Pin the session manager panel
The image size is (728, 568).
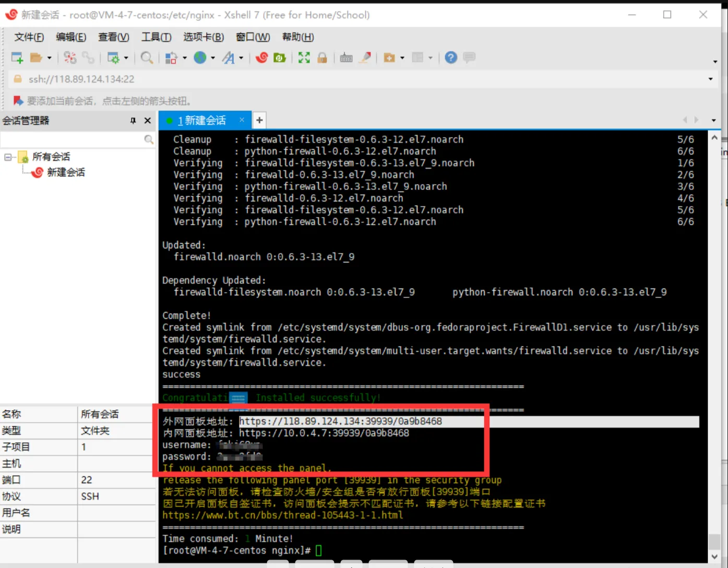133,121
